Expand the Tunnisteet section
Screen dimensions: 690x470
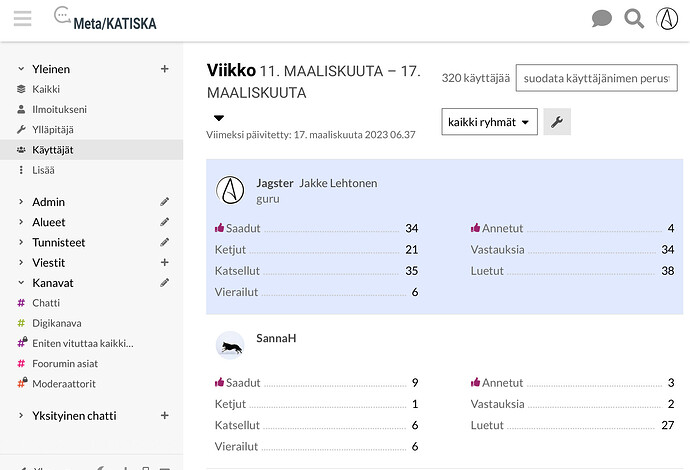click(21, 242)
